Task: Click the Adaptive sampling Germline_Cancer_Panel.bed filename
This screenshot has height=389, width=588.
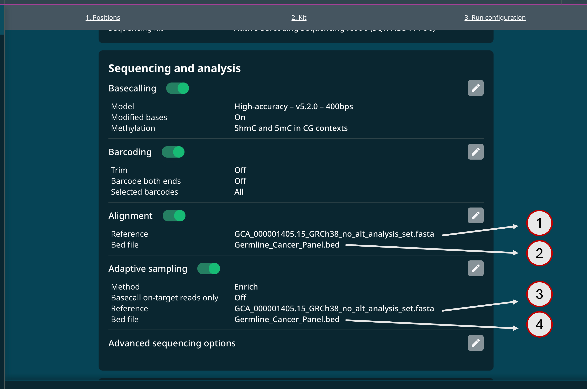Action: click(287, 319)
